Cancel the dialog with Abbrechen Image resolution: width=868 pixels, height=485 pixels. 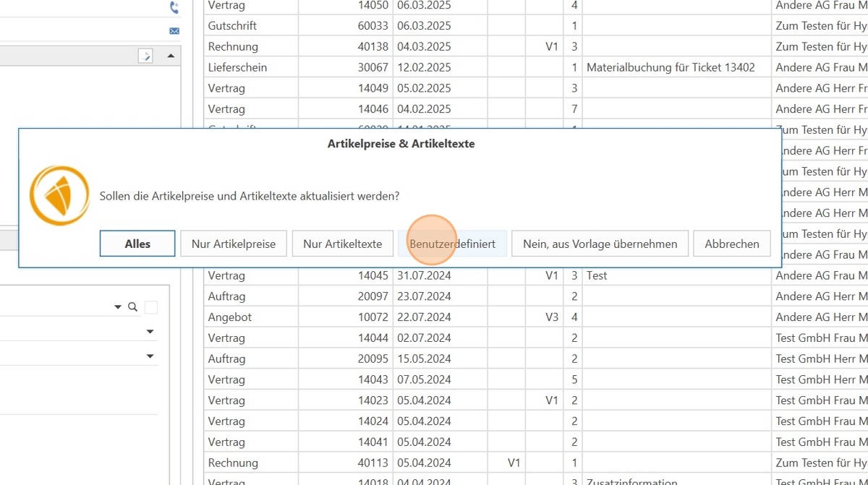tap(731, 244)
